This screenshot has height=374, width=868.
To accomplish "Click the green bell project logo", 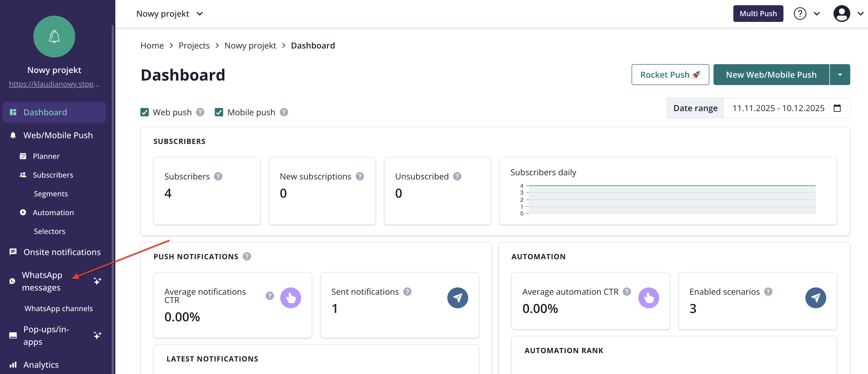I will tap(54, 36).
